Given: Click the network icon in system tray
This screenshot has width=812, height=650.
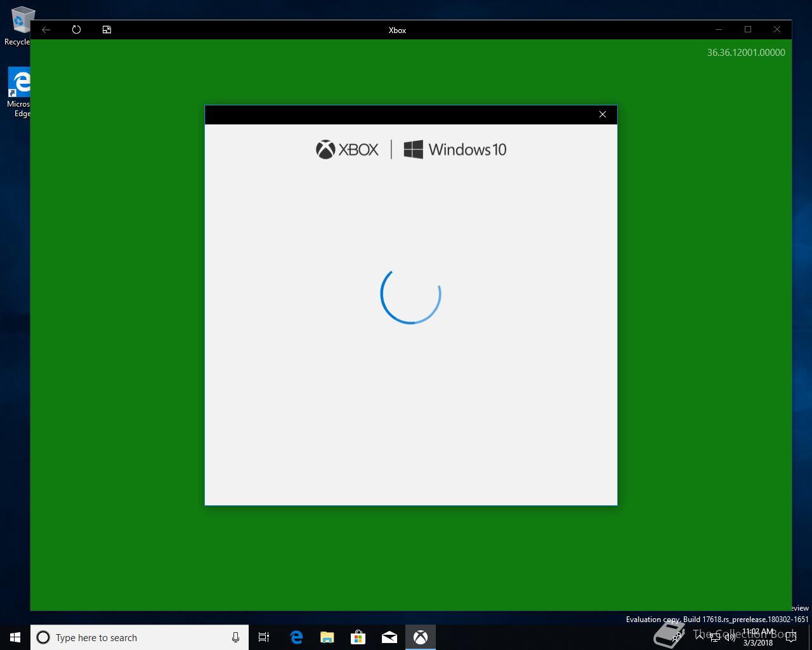Looking at the screenshot, I should point(715,637).
